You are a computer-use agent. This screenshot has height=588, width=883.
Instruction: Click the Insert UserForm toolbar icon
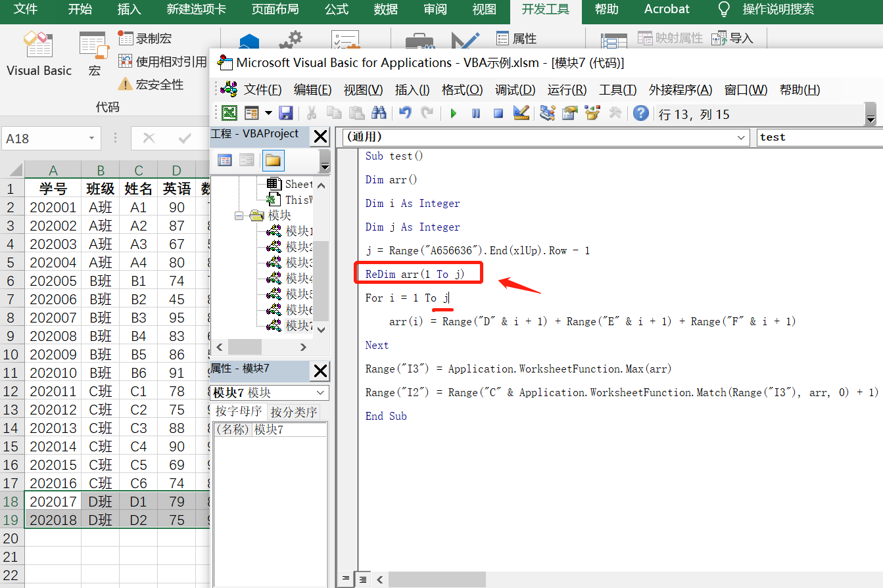pyautogui.click(x=252, y=113)
